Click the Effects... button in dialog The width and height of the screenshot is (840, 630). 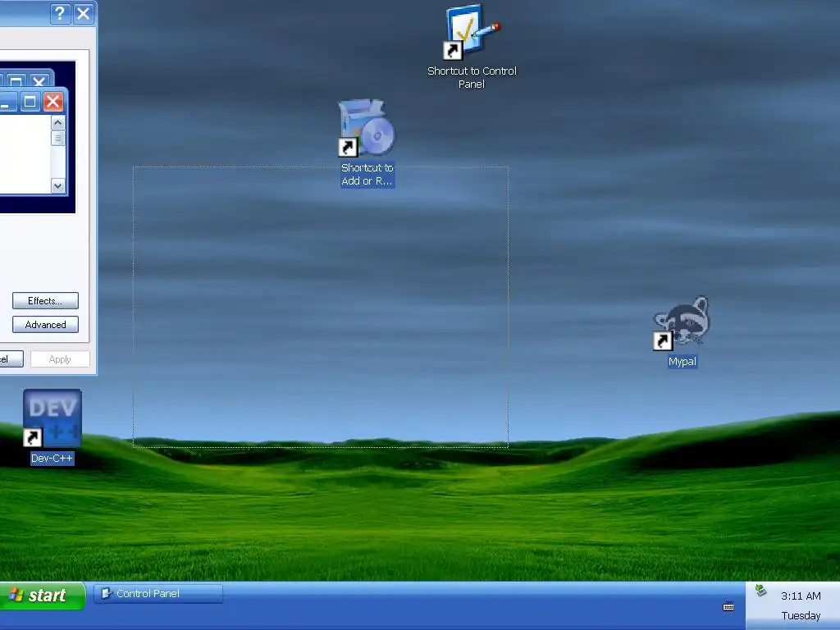coord(46,300)
